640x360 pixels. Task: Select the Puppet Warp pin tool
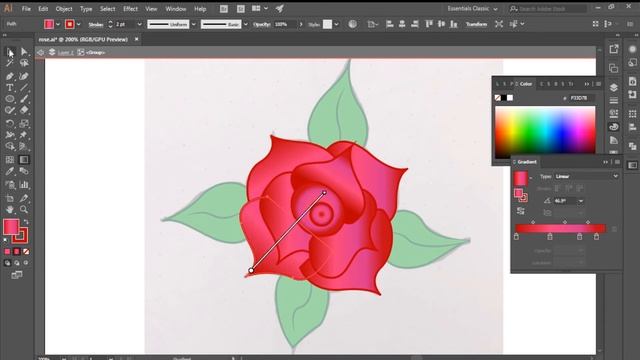point(24,135)
